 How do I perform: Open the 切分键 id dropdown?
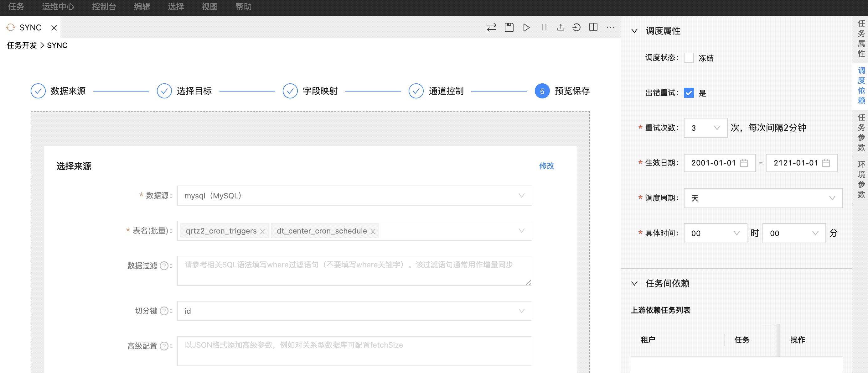tap(354, 311)
